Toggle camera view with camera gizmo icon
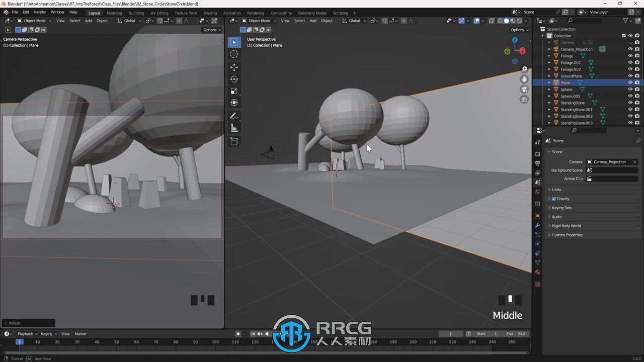 (524, 89)
